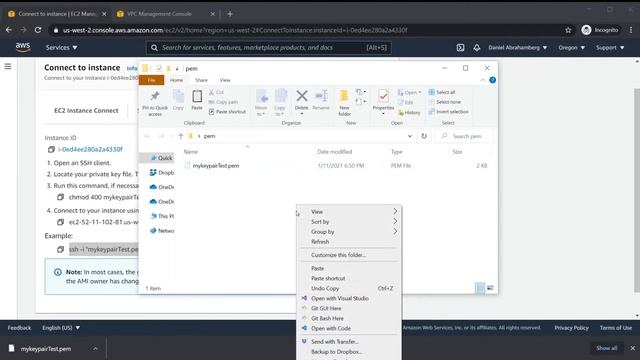Select EC2 Instance Connect tab

(86, 111)
